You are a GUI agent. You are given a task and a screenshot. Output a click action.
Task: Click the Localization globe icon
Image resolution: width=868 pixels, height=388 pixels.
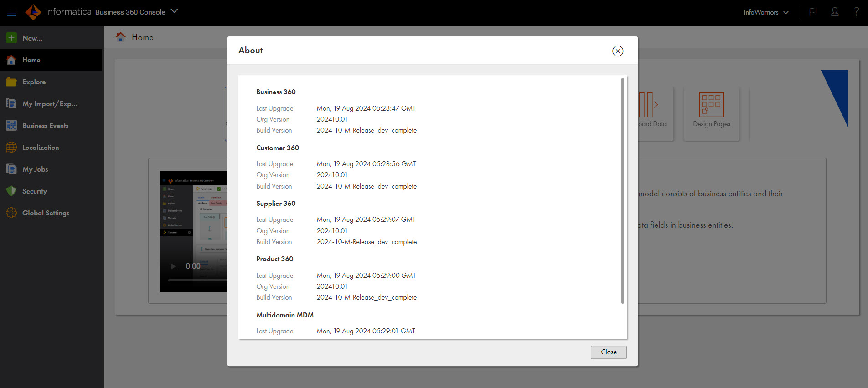pyautogui.click(x=11, y=147)
